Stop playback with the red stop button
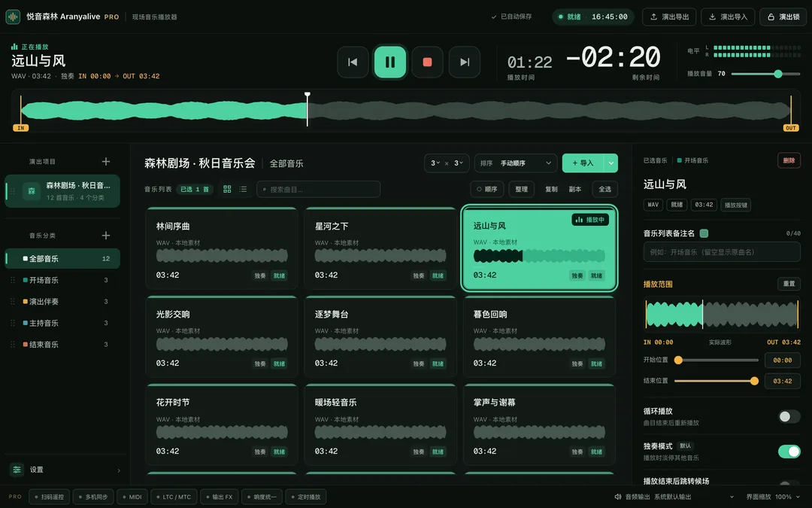 pyautogui.click(x=427, y=62)
